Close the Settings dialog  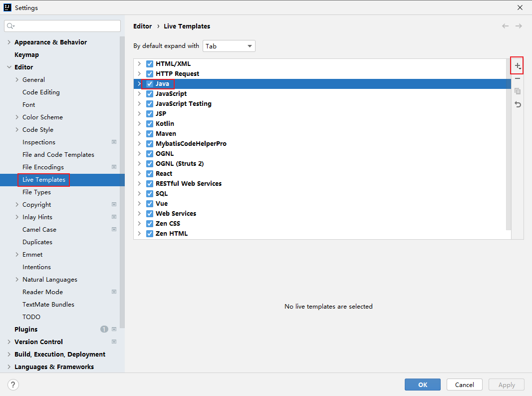[x=520, y=7]
